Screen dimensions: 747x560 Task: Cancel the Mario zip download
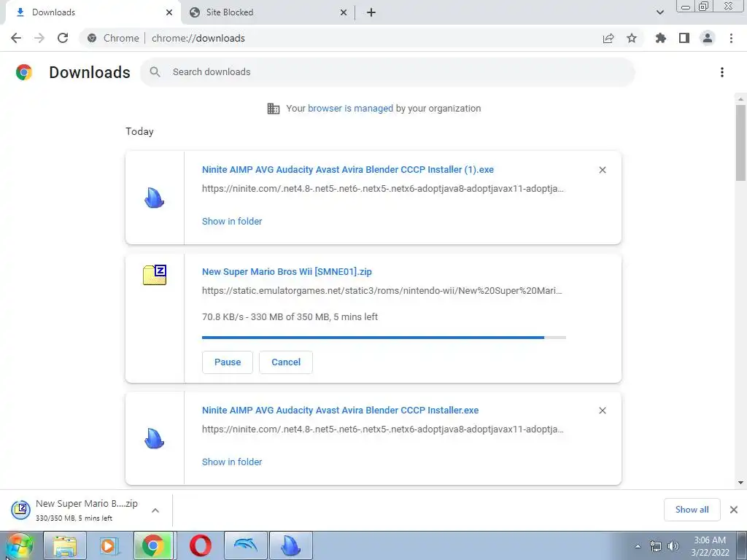pyautogui.click(x=286, y=362)
